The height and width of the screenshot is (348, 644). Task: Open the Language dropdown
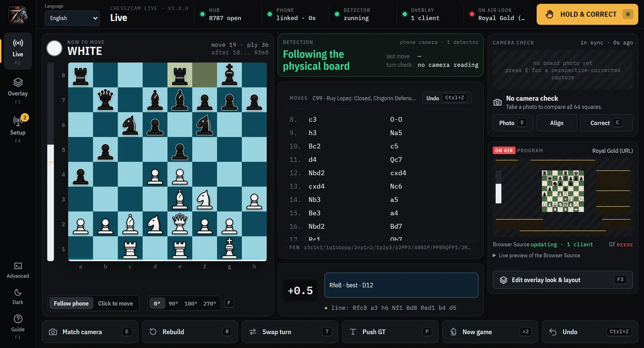point(72,18)
